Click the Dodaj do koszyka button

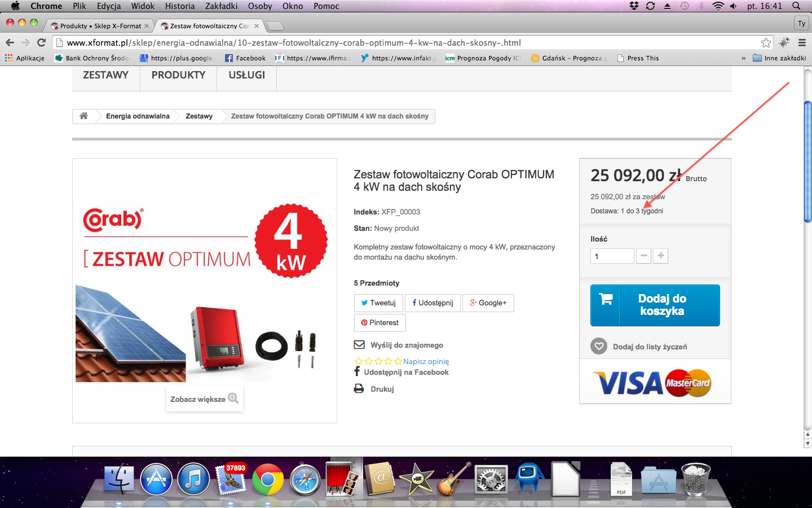(x=655, y=305)
